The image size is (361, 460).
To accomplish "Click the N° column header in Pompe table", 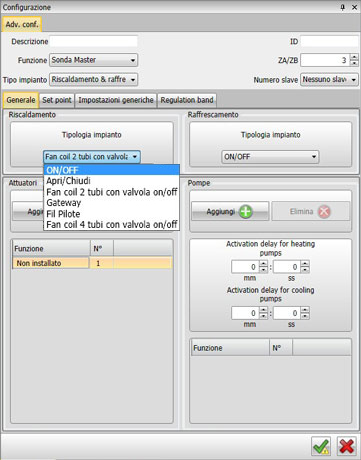I will click(x=281, y=348).
